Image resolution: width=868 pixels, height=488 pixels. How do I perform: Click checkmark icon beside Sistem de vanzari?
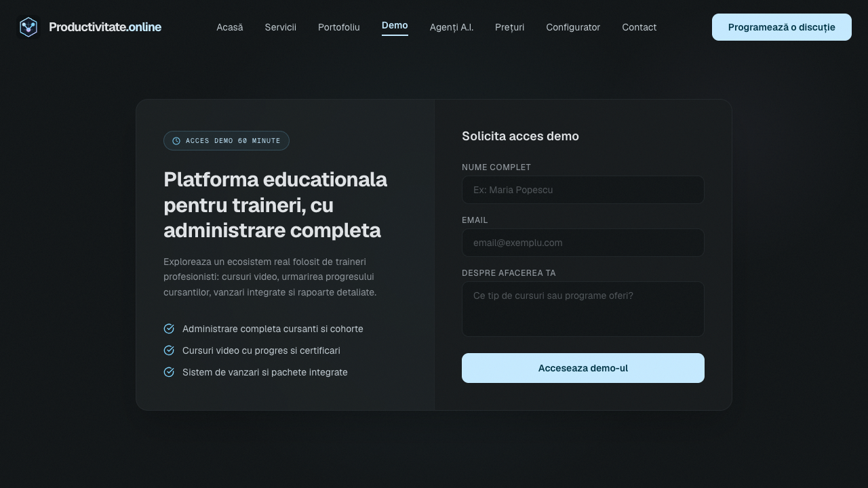coord(169,372)
